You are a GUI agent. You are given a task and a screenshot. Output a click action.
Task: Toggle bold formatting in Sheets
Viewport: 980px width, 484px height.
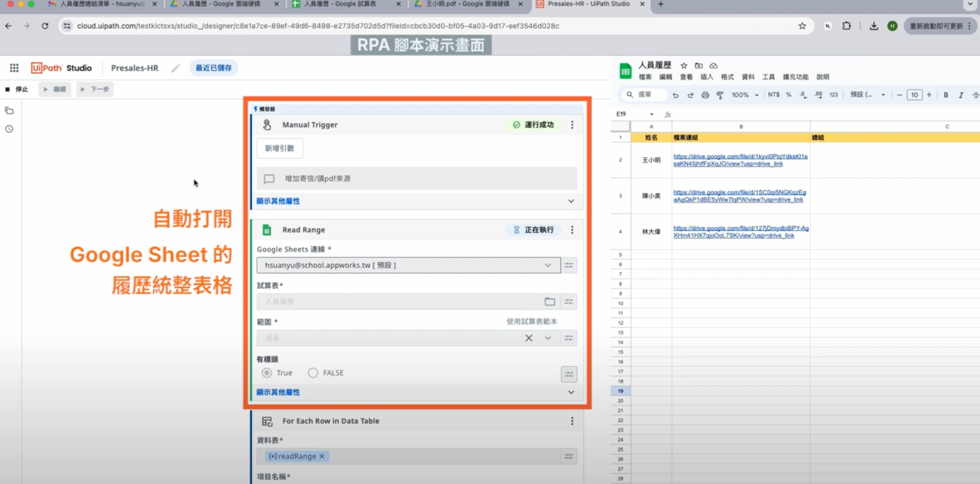pyautogui.click(x=946, y=95)
